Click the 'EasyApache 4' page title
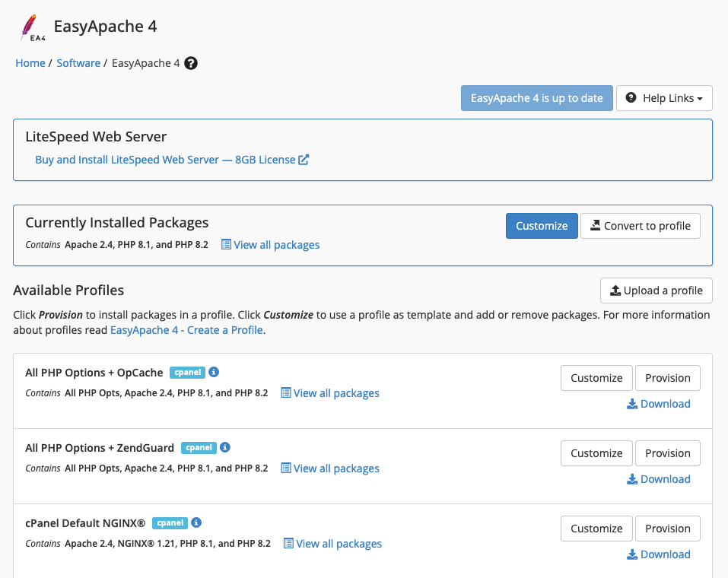 point(106,27)
